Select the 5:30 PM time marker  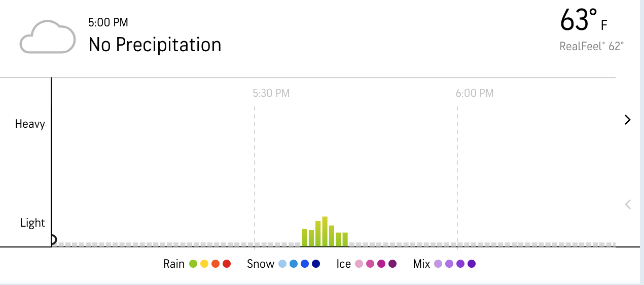pos(271,93)
